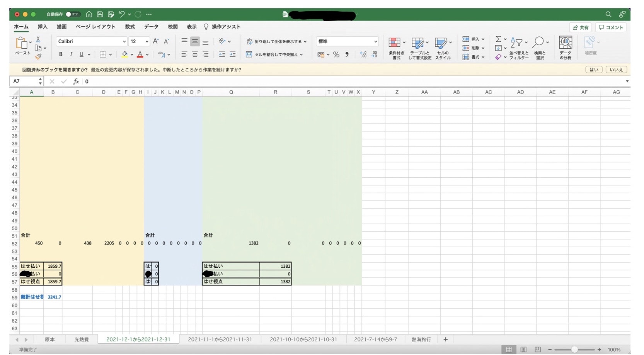The height and width of the screenshot is (355, 644).
Task: Increase indent icon in alignment group
Action: [232, 54]
